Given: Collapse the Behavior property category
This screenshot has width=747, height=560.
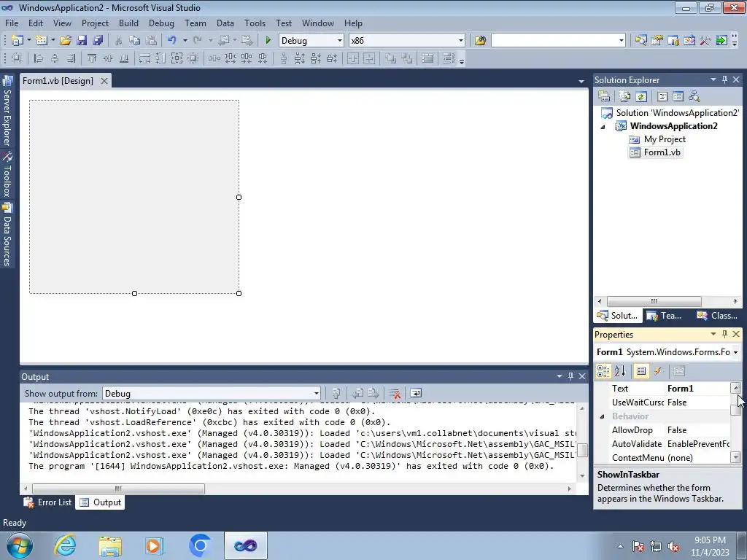Looking at the screenshot, I should (602, 416).
